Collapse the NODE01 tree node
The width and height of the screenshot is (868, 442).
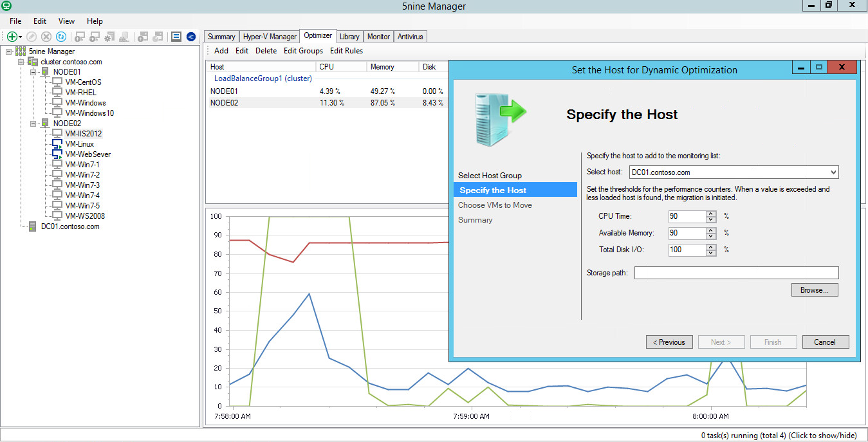pos(33,72)
